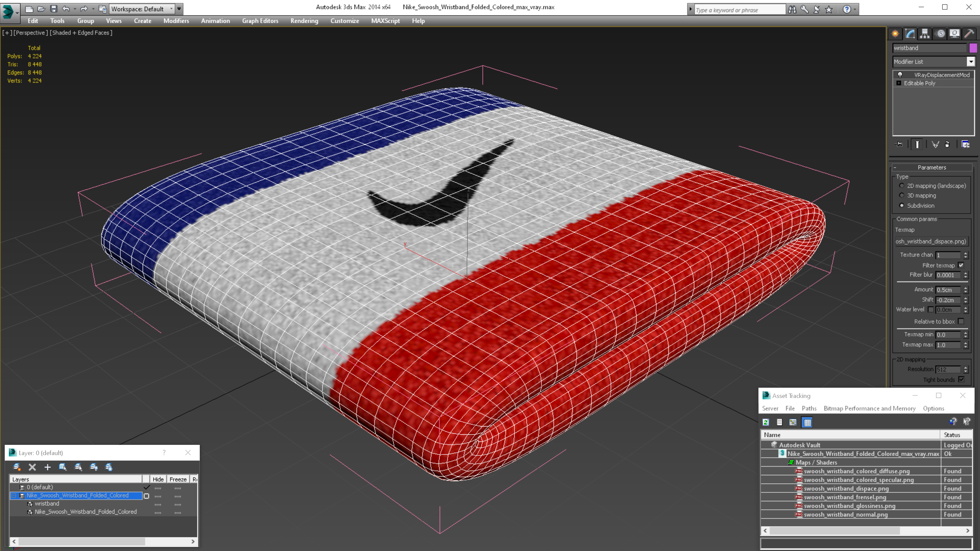Switch Asset Tracking to table view
Viewport: 980px width, 551px height.
tap(807, 422)
